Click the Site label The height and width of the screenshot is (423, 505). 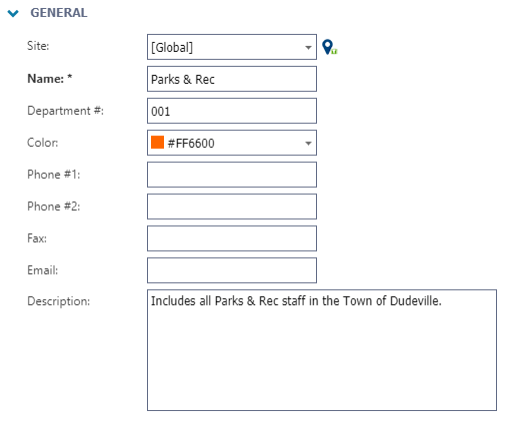pyautogui.click(x=38, y=46)
